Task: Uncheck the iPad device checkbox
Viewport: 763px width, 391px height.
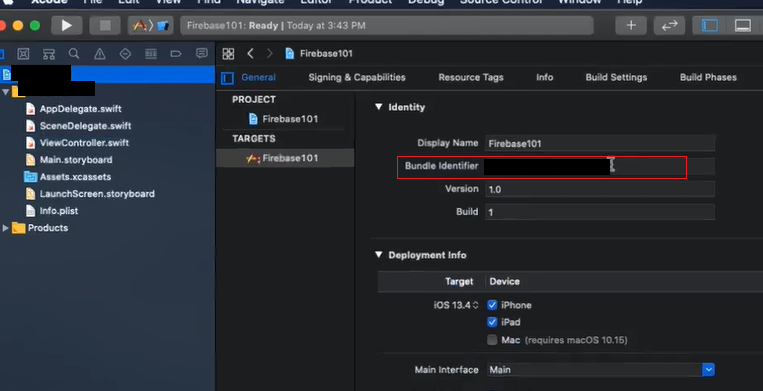Action: 492,322
